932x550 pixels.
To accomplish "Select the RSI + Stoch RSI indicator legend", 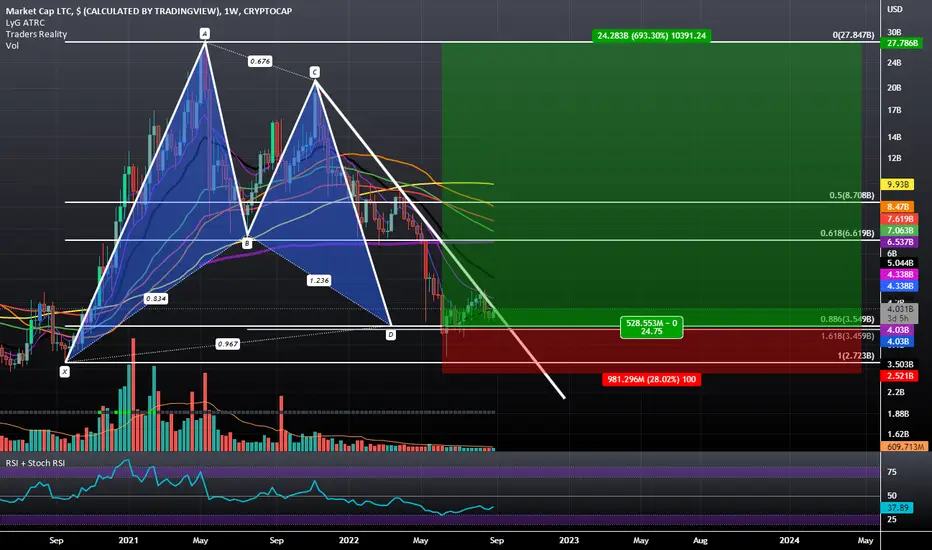I will [x=35, y=463].
